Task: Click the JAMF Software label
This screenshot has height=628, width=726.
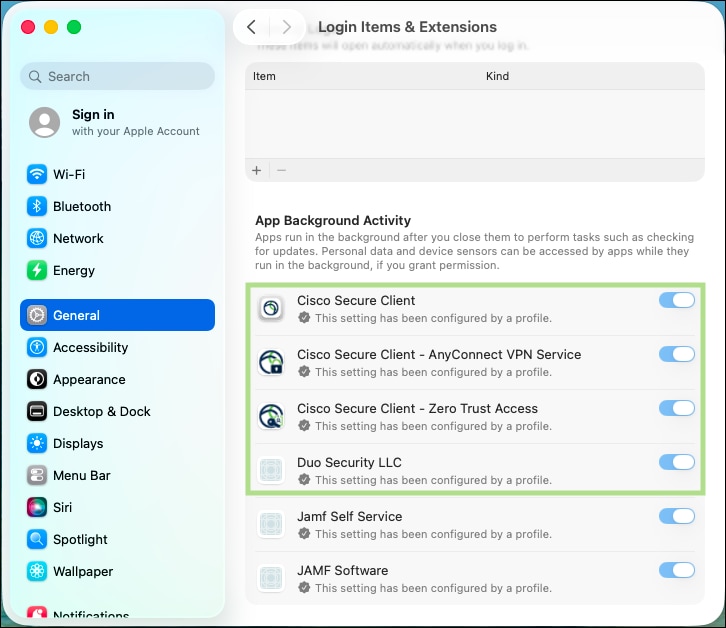Action: 343,571
